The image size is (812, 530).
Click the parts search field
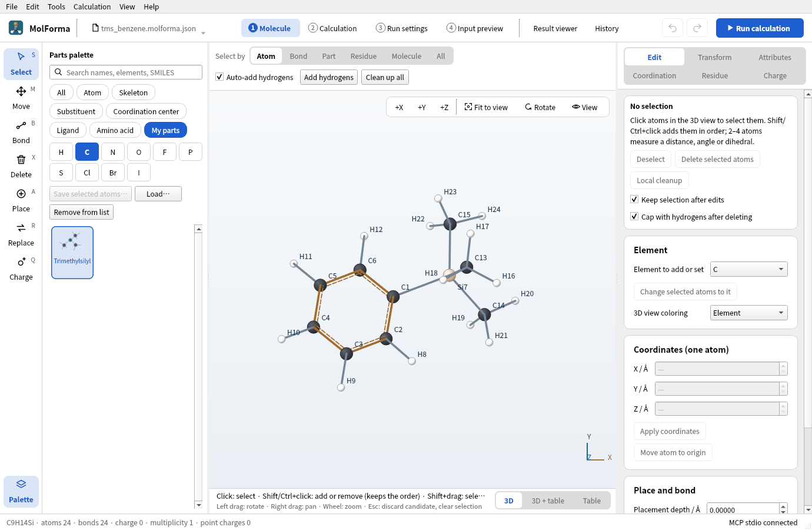click(x=126, y=72)
